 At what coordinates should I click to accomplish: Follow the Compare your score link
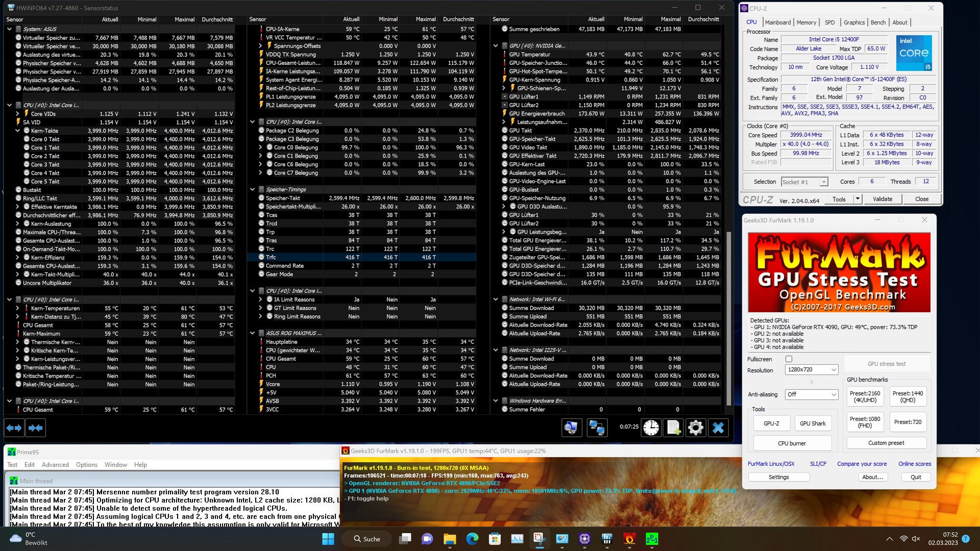tap(862, 464)
